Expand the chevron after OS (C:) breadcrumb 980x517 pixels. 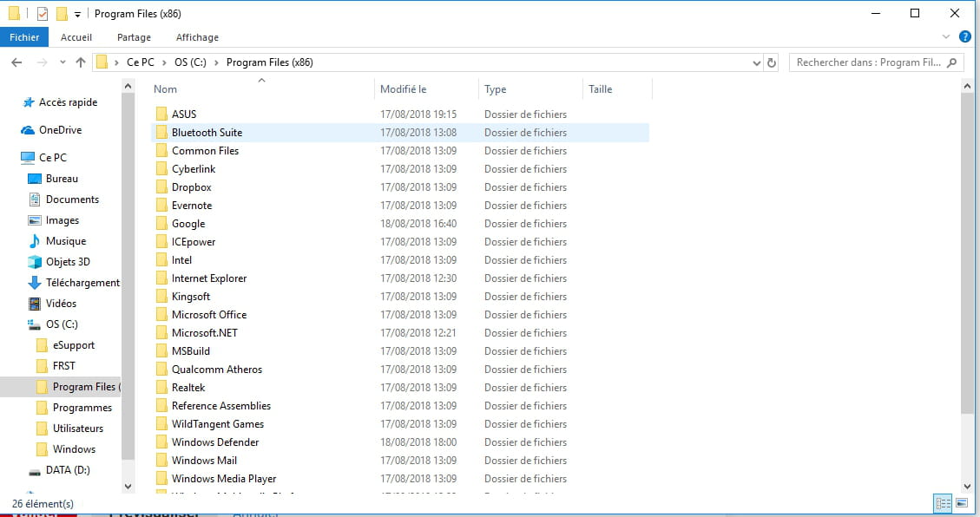pyautogui.click(x=216, y=62)
